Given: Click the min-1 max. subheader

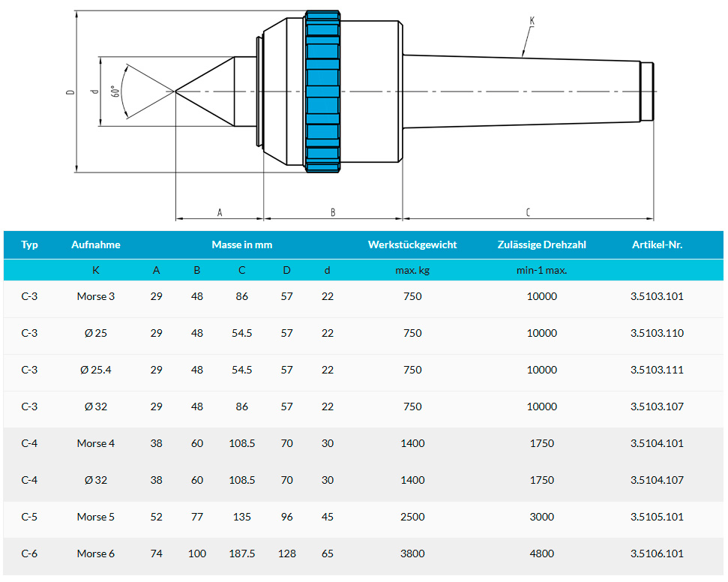Looking at the screenshot, I should click(542, 270).
